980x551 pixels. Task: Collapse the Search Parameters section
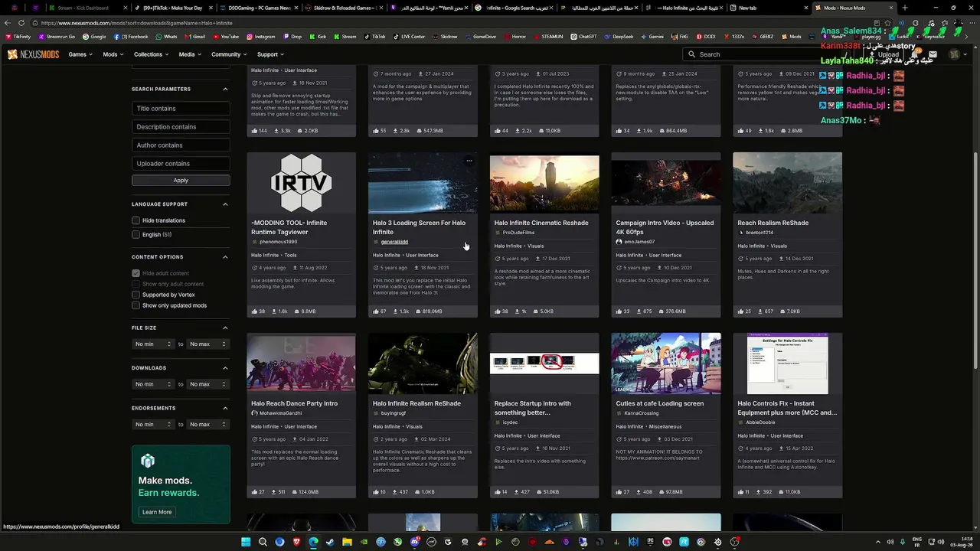(225, 89)
